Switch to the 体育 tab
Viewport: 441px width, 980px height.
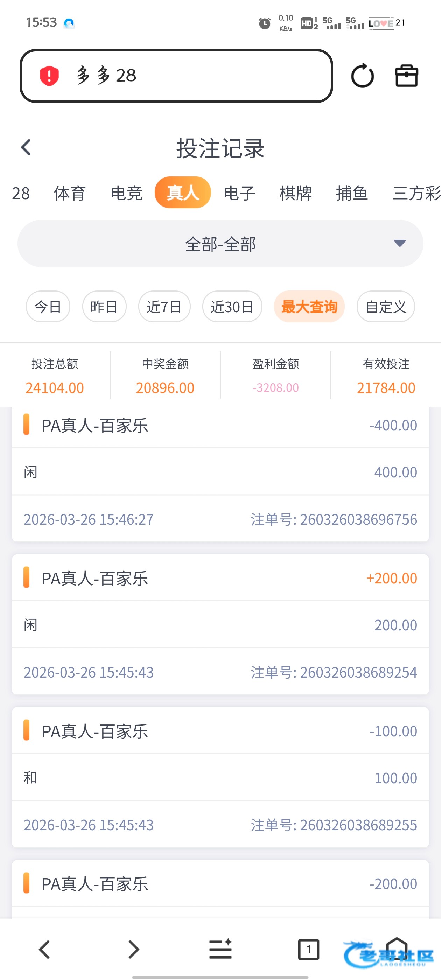[x=70, y=193]
